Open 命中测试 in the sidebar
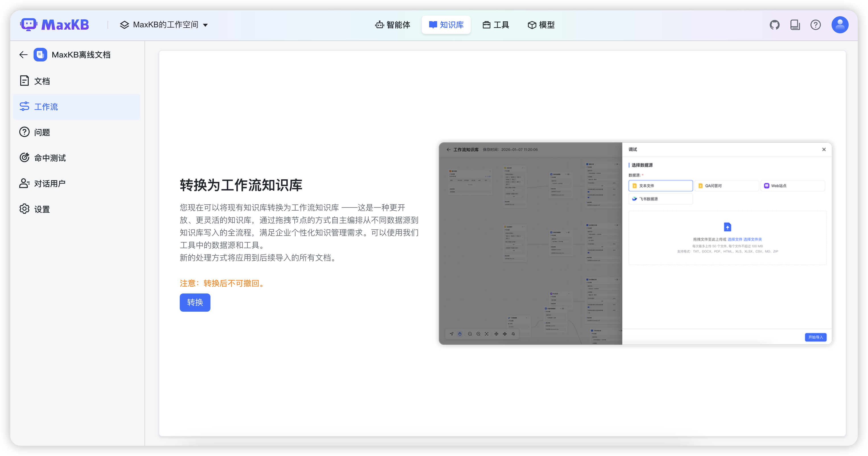Image resolution: width=868 pixels, height=456 pixels. coord(50,158)
